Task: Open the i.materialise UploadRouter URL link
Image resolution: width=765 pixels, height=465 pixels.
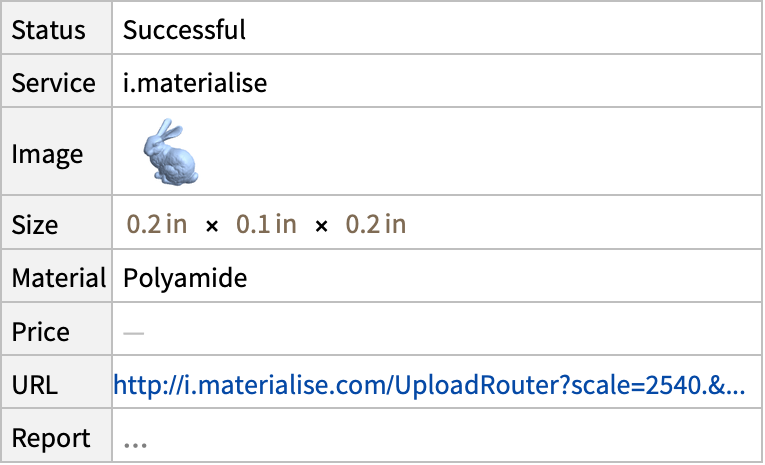Action: [429, 385]
